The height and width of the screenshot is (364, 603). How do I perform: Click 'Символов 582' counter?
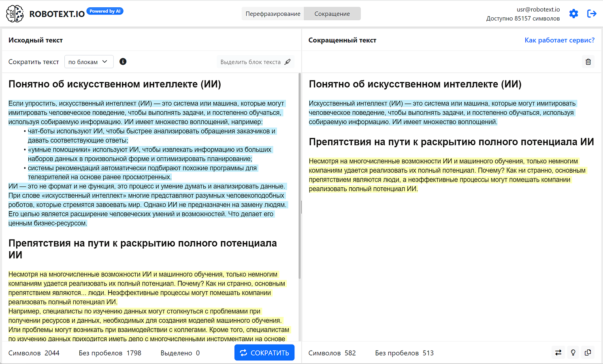coord(332,353)
